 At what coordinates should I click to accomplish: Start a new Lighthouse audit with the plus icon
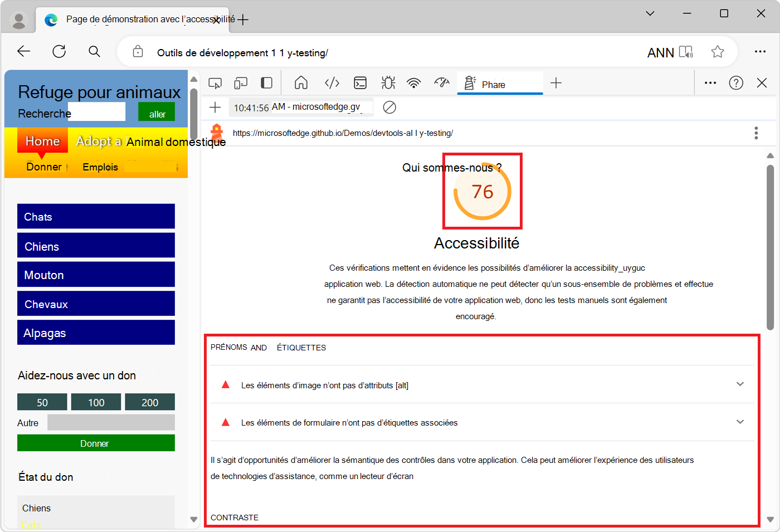[x=215, y=108]
